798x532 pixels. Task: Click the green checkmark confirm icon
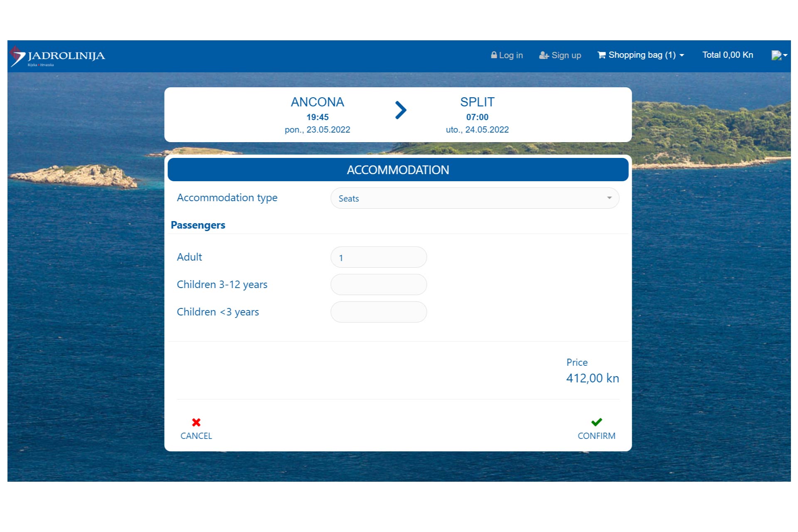[x=596, y=422]
